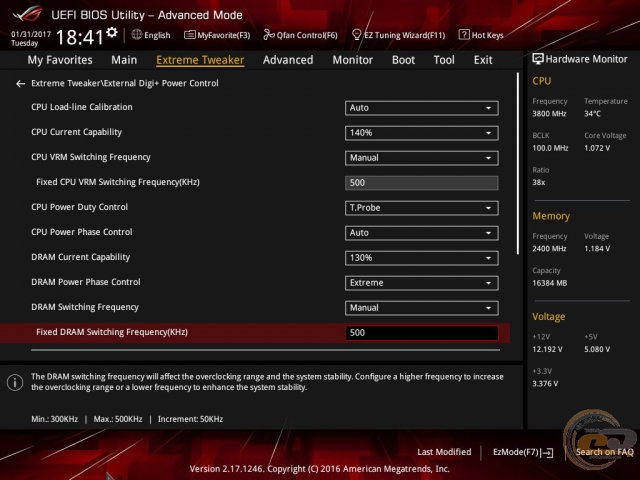Click the MyFavorite list icon

(x=189, y=35)
